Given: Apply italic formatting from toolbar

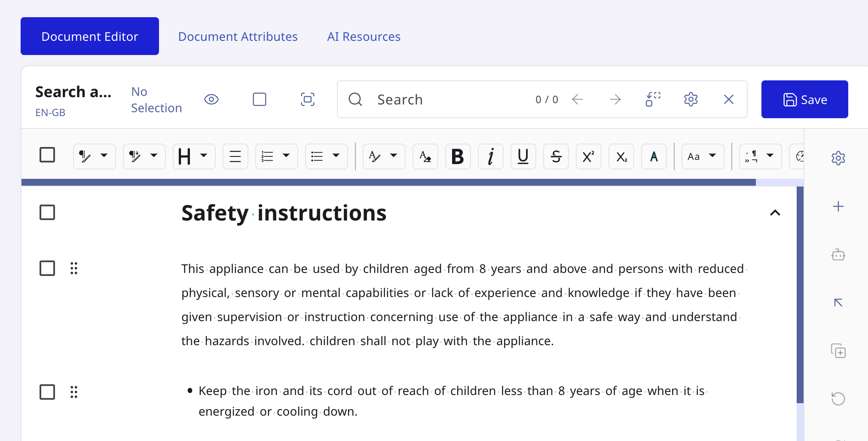Looking at the screenshot, I should pyautogui.click(x=490, y=156).
